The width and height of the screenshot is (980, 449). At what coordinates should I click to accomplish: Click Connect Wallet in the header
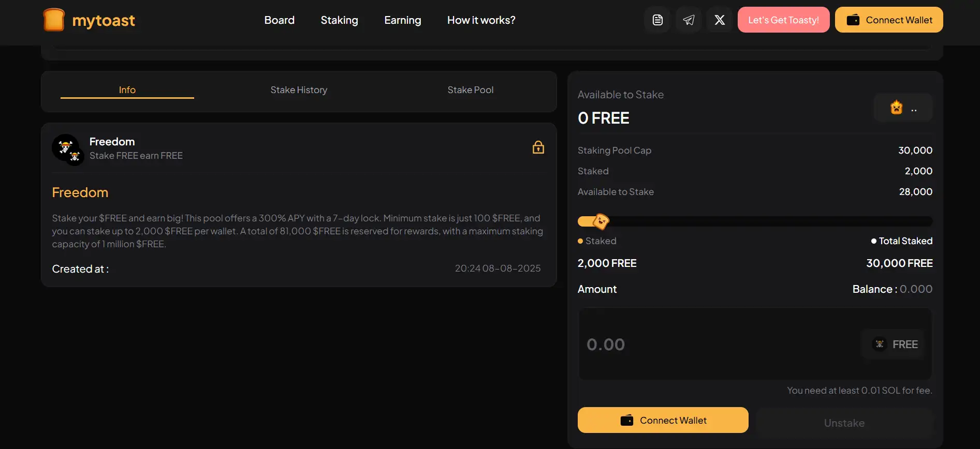coord(889,20)
